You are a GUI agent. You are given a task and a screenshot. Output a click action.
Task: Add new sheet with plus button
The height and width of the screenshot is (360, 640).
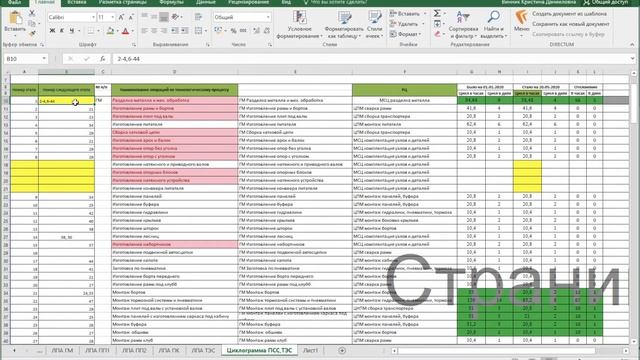point(342,350)
